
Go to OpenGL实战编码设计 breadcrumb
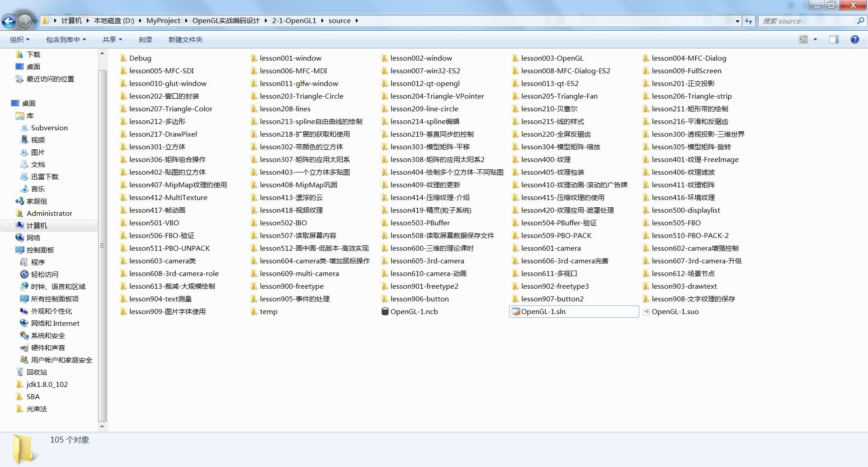click(226, 21)
